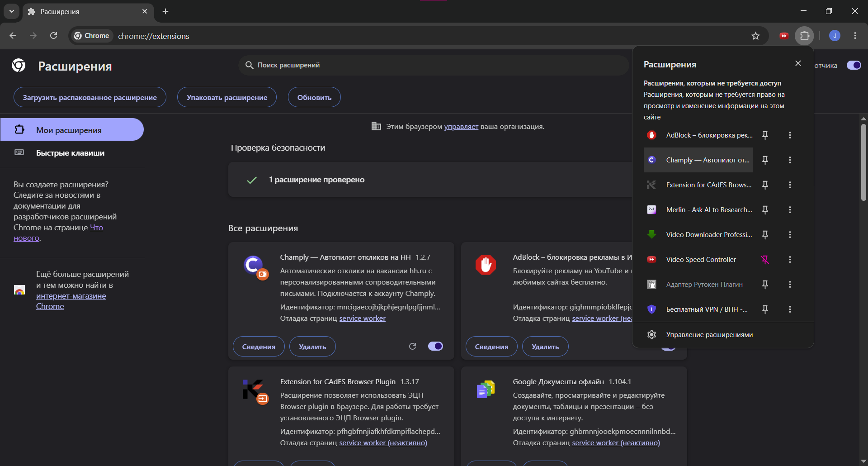
Task: Select Бесплатный VPN in popup list
Action: point(698,309)
